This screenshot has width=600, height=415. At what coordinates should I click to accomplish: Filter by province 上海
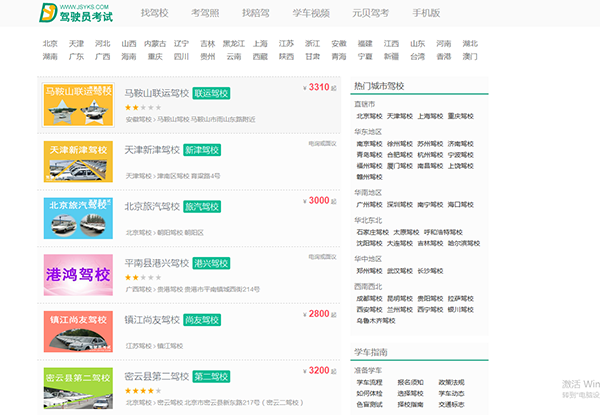pyautogui.click(x=260, y=44)
